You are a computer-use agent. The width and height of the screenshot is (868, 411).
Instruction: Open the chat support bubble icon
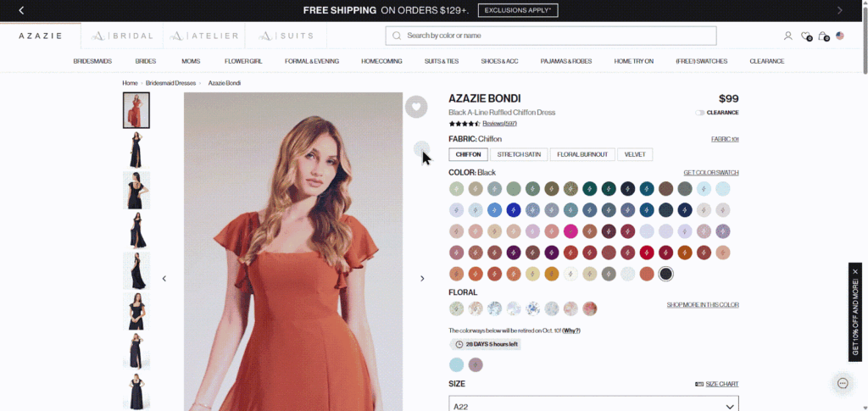(843, 383)
